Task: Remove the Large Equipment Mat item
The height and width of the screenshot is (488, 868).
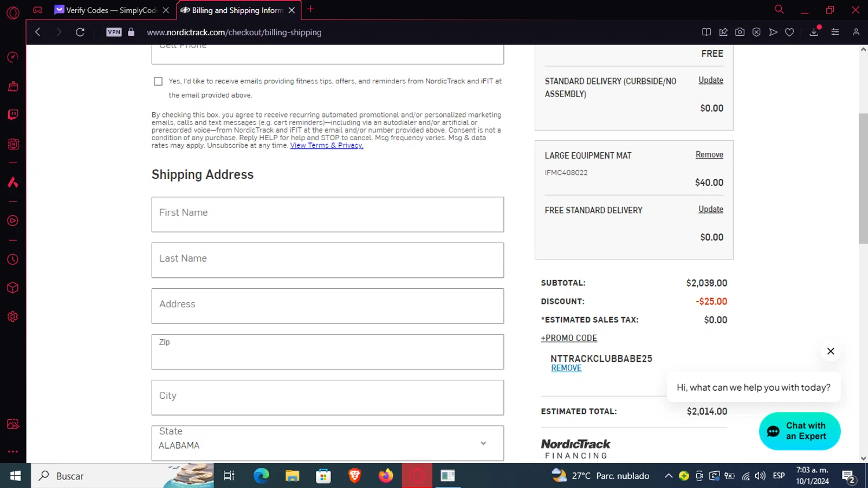Action: click(709, 155)
